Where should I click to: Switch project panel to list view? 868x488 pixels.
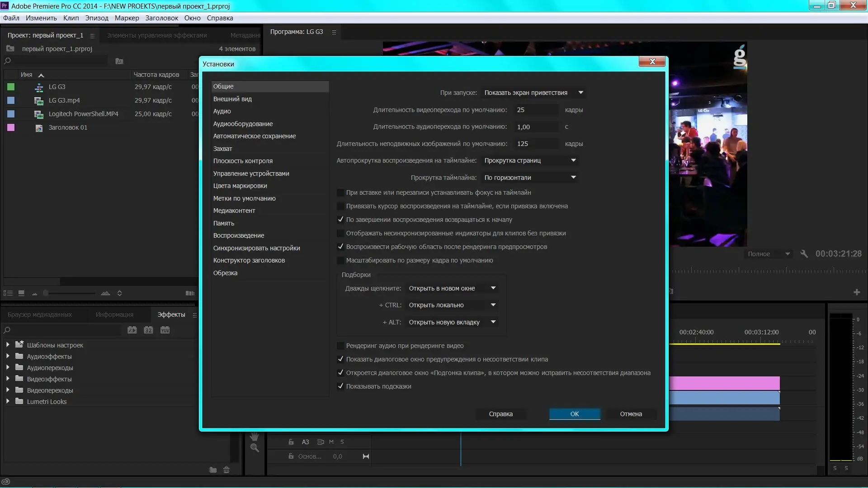click(x=8, y=293)
